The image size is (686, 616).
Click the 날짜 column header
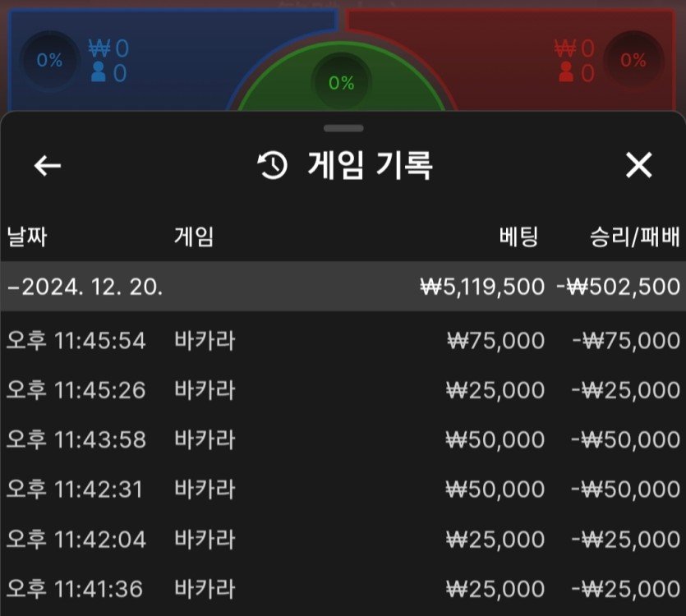tap(26, 237)
